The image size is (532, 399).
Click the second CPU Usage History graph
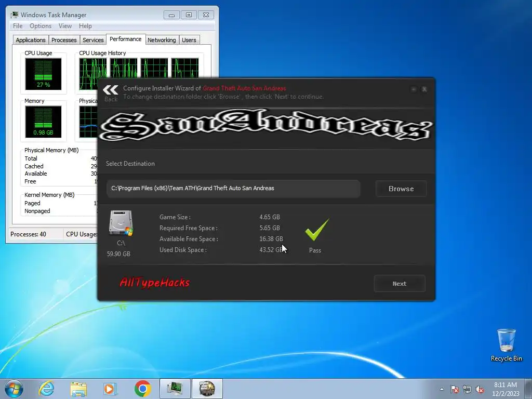124,68
